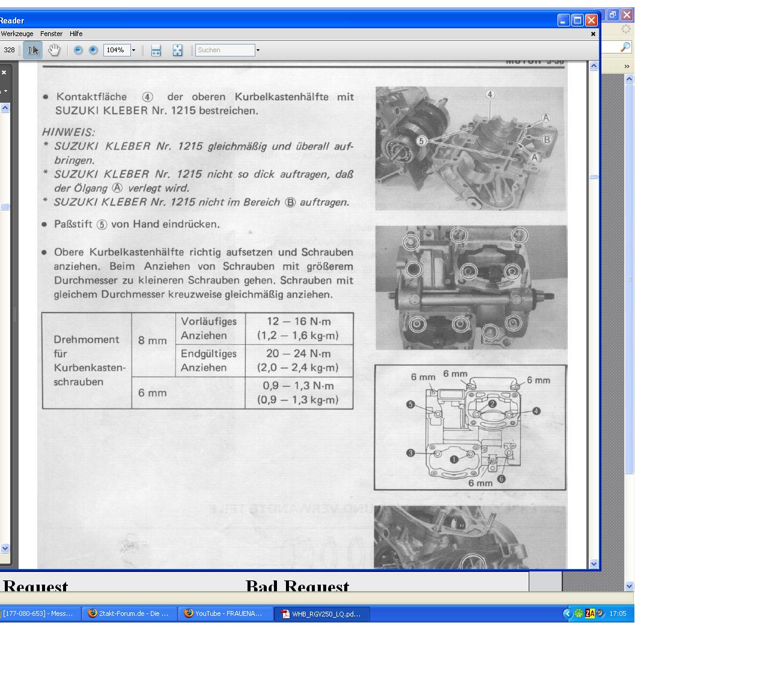This screenshot has height=700, width=769.
Task: Expand hidden system tray icons arrow
Action: click(x=567, y=613)
